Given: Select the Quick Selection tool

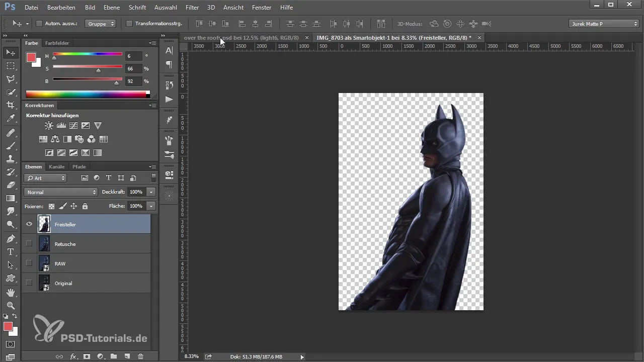Looking at the screenshot, I should (11, 92).
